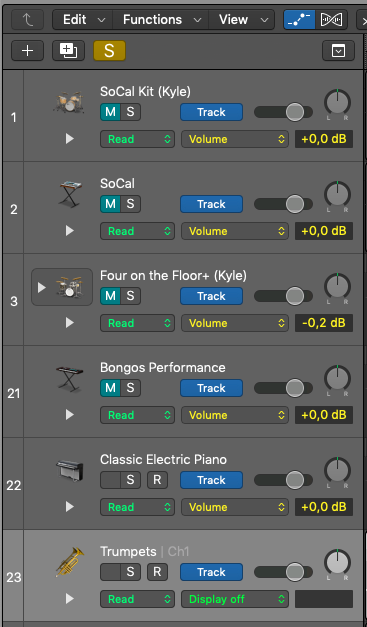Open the View menu
This screenshot has width=367, height=627.
point(241,20)
